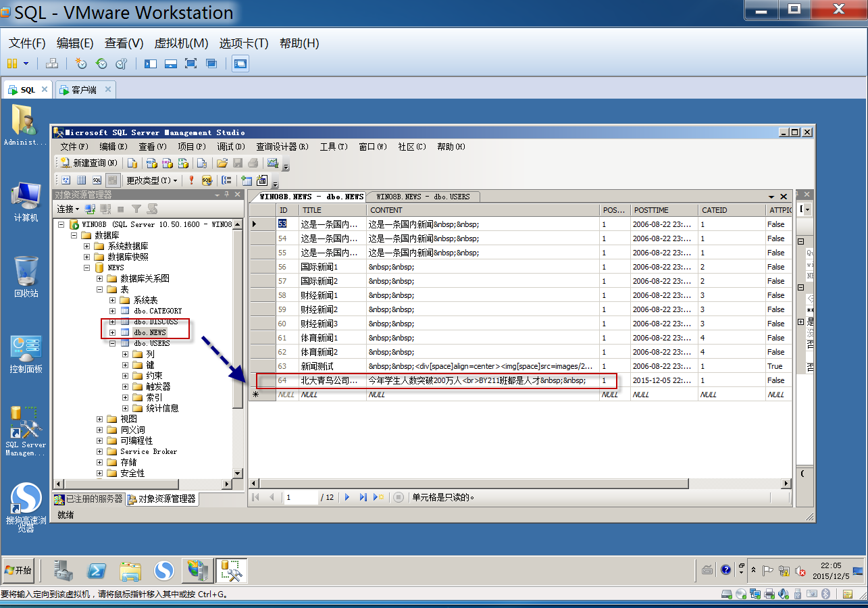The image size is (868, 608).
Task: Click the VMware full screen icon
Action: [191, 64]
